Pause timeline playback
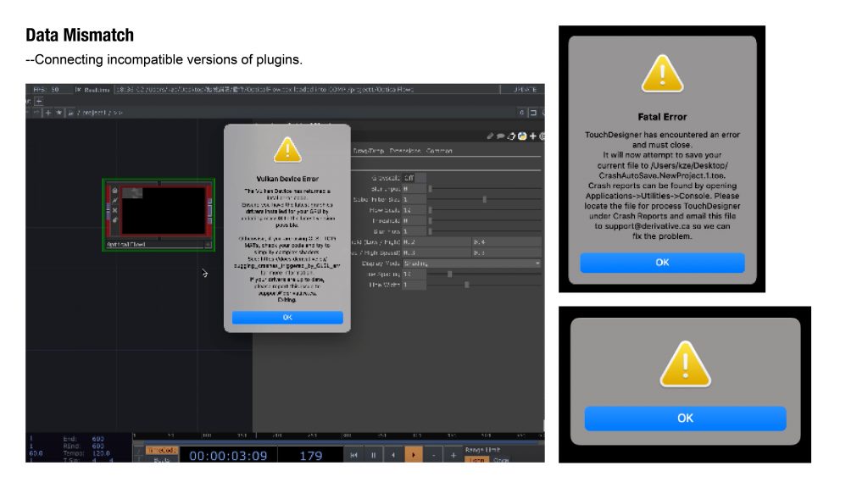 click(x=374, y=455)
